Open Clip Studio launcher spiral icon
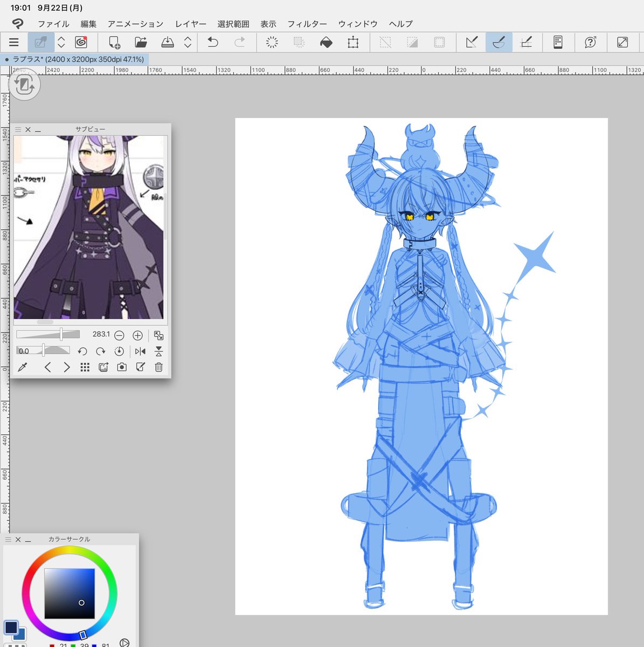 tap(81, 42)
